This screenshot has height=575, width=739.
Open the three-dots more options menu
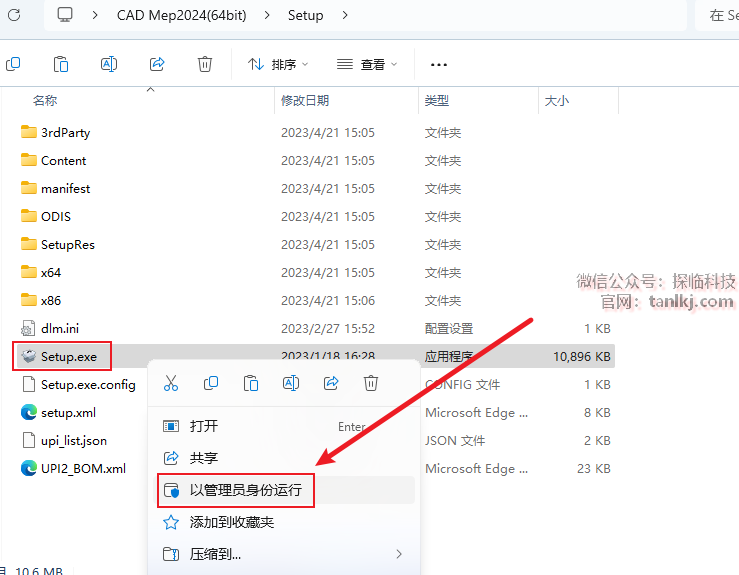click(438, 64)
